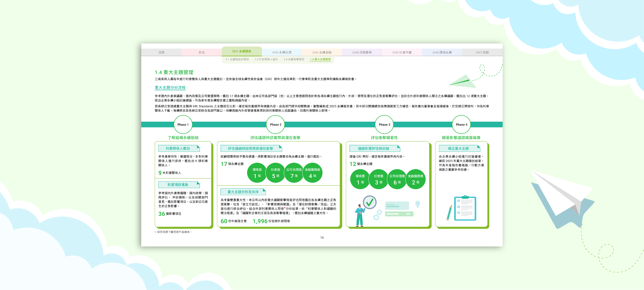Open CH5 社會守護 chapter tab

click(x=402, y=52)
